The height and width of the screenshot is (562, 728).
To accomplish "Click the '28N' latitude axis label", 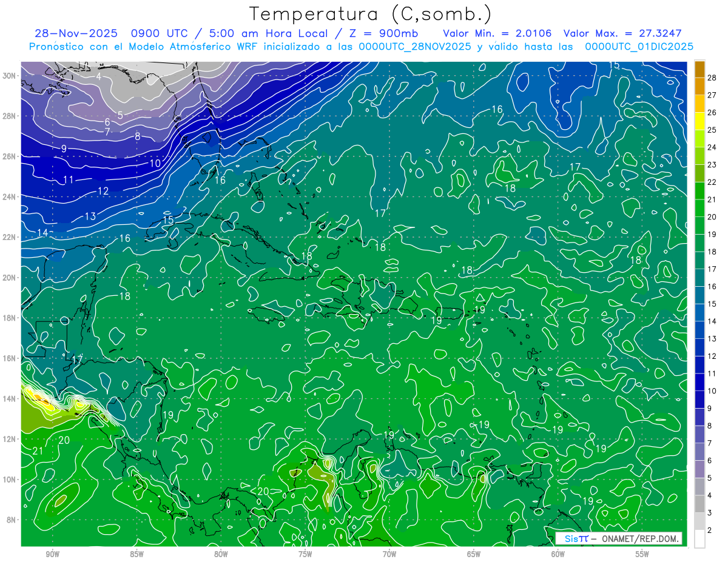I will point(10,116).
